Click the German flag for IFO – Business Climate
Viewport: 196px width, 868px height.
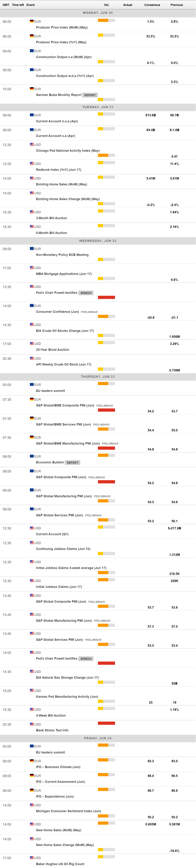(32, 761)
